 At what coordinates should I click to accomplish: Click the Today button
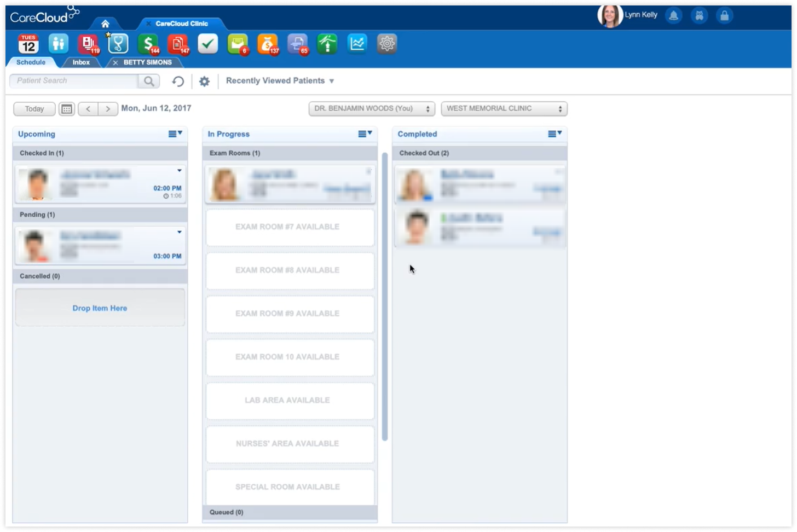tap(34, 109)
